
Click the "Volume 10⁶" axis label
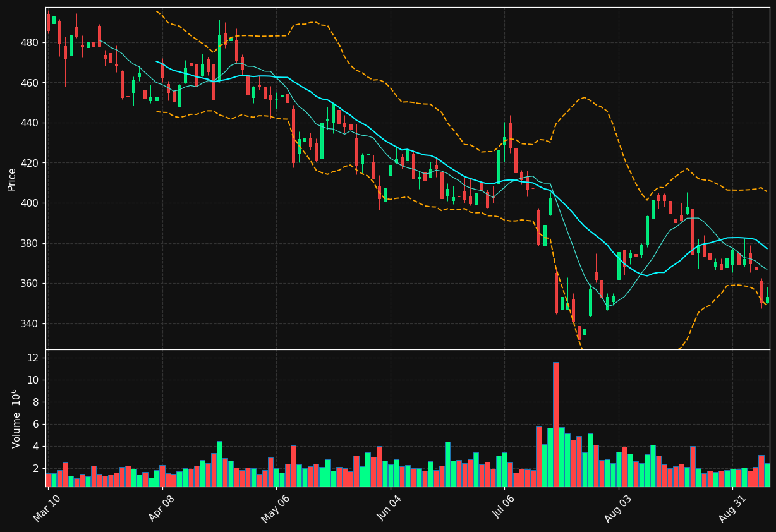click(x=16, y=418)
